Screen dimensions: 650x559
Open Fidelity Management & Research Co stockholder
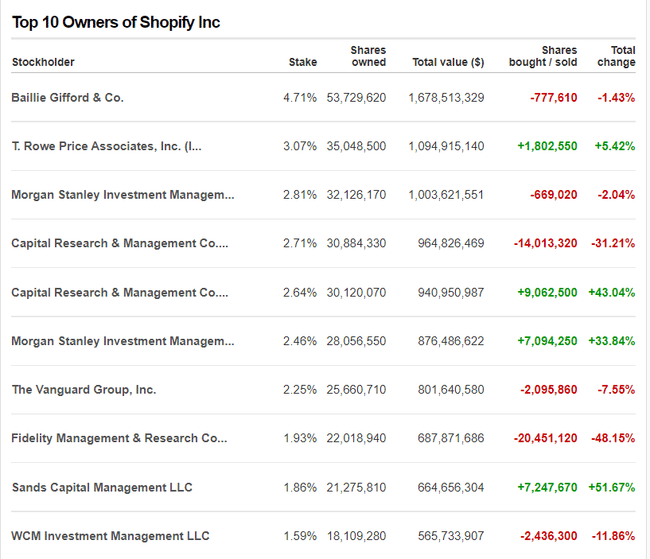point(119,439)
